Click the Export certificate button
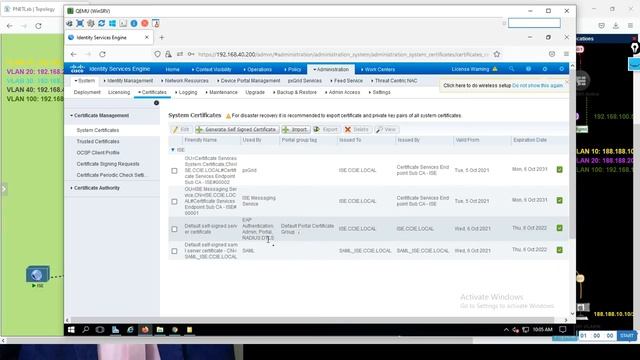This screenshot has height=360, width=640. point(325,129)
